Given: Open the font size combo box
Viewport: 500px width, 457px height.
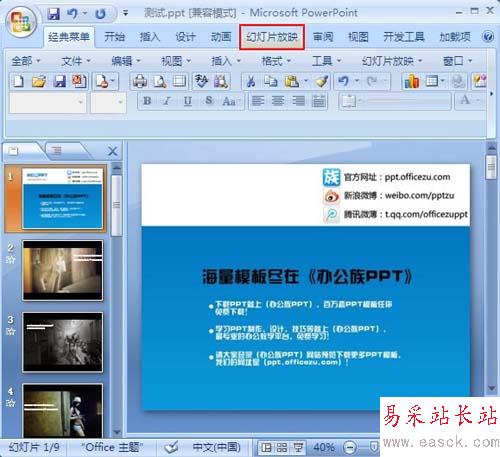Looking at the screenshot, I should click(108, 102).
